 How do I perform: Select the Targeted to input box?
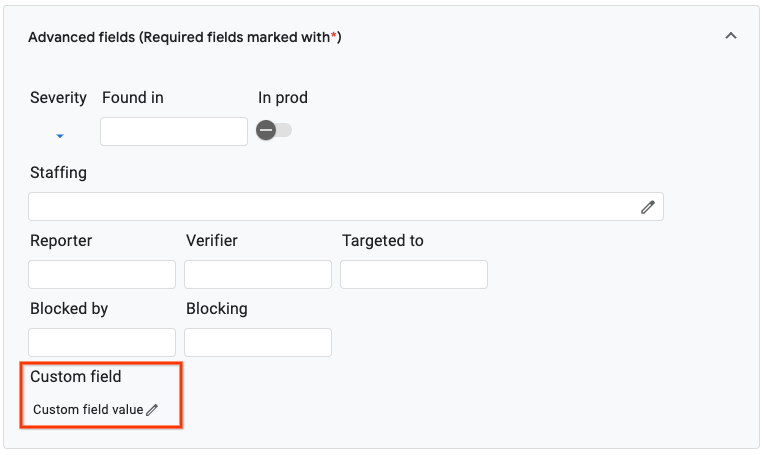click(414, 275)
